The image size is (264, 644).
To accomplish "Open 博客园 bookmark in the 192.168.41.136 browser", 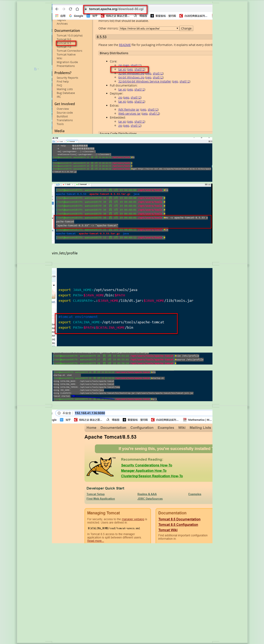I will pyautogui.click(x=113, y=420).
